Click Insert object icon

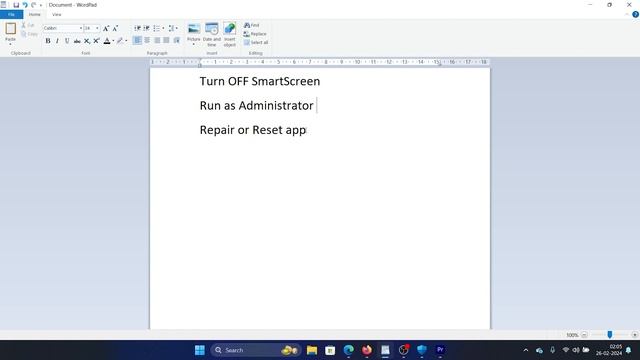click(230, 34)
